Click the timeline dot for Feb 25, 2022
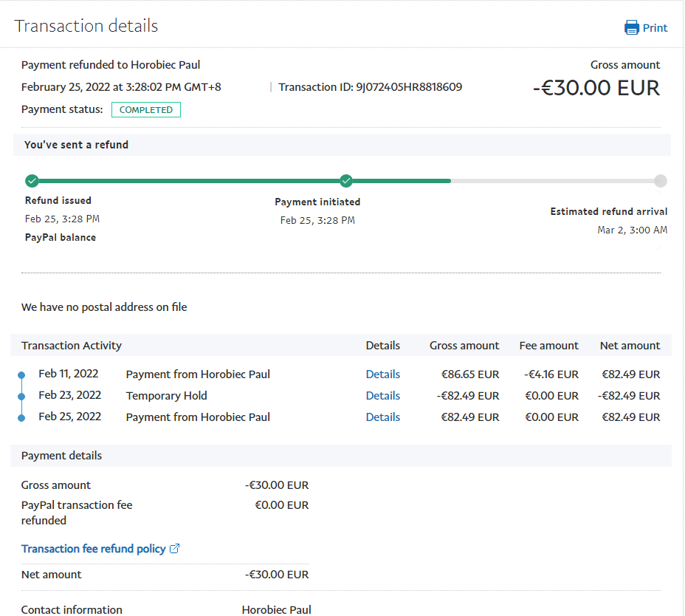 21,418
